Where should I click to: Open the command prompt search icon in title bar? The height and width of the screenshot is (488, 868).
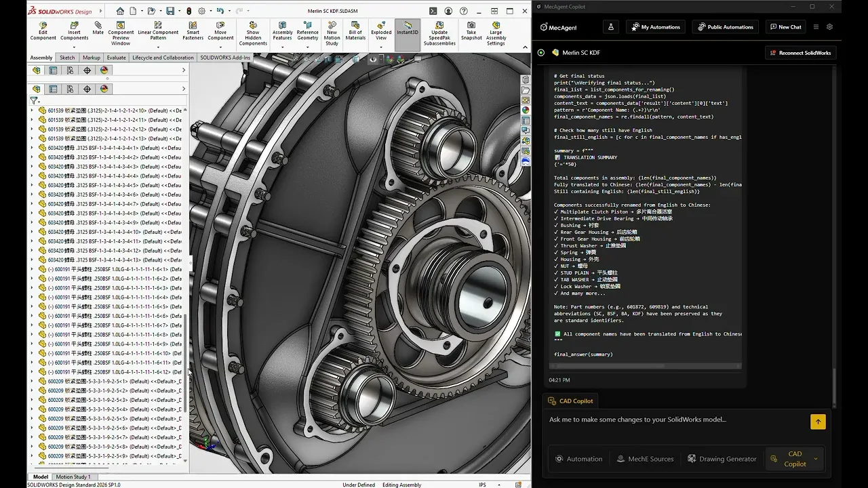pyautogui.click(x=433, y=11)
